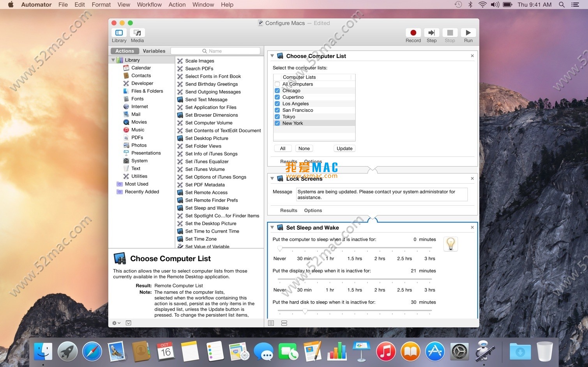Click the lightbulb energy icon

pos(450,244)
